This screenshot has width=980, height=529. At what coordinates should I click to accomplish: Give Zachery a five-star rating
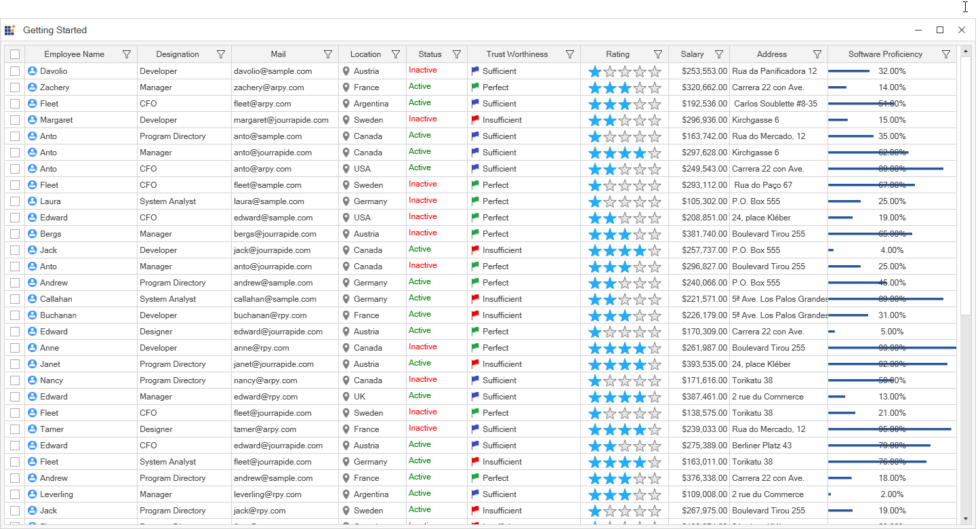tap(654, 87)
